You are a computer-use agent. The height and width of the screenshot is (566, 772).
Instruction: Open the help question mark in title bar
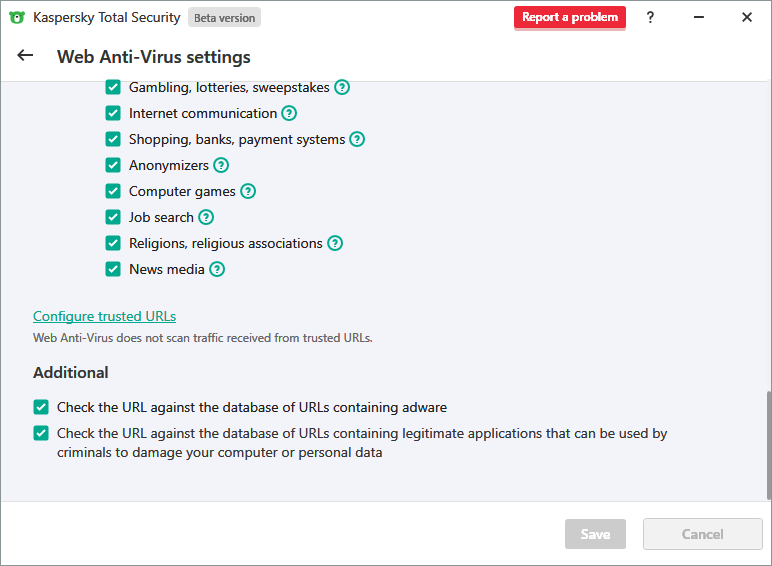[x=650, y=17]
